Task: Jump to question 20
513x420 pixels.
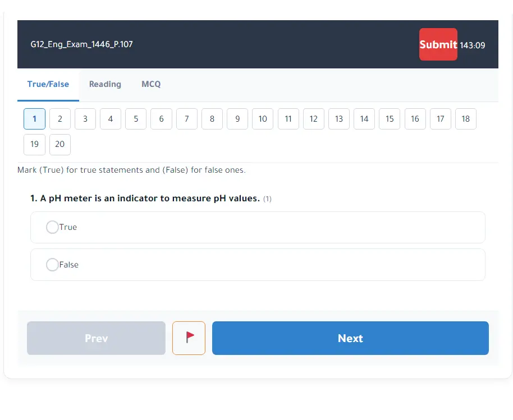Action: [60, 144]
